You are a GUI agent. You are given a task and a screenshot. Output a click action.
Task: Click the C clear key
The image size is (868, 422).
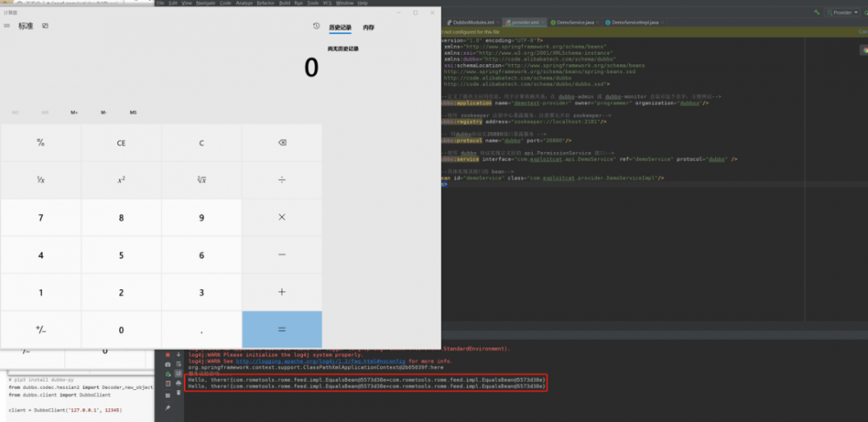click(201, 142)
